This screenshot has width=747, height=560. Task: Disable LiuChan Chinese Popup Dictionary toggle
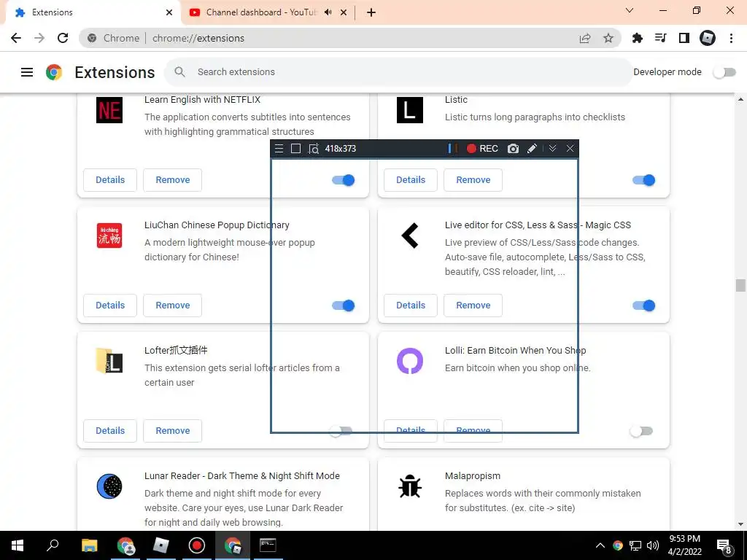(x=344, y=306)
